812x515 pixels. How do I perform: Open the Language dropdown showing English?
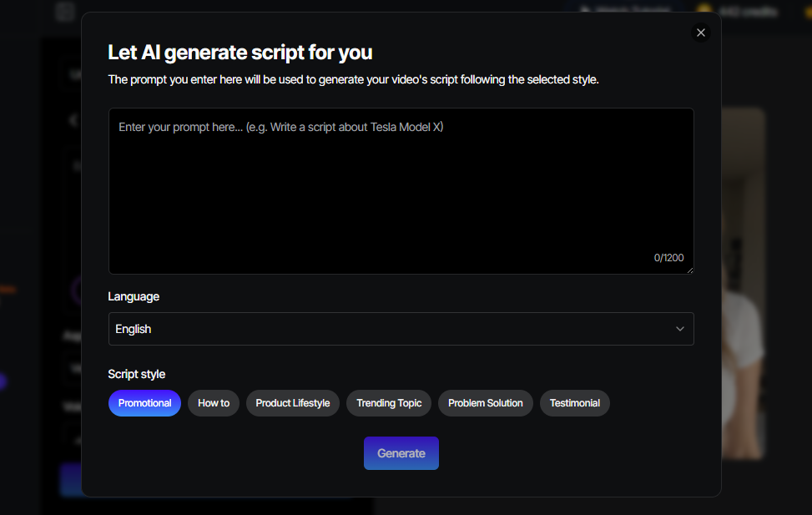click(401, 329)
